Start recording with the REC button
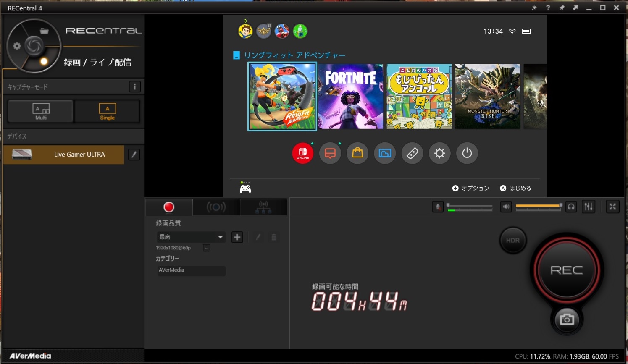628x364 pixels. pyautogui.click(x=567, y=270)
